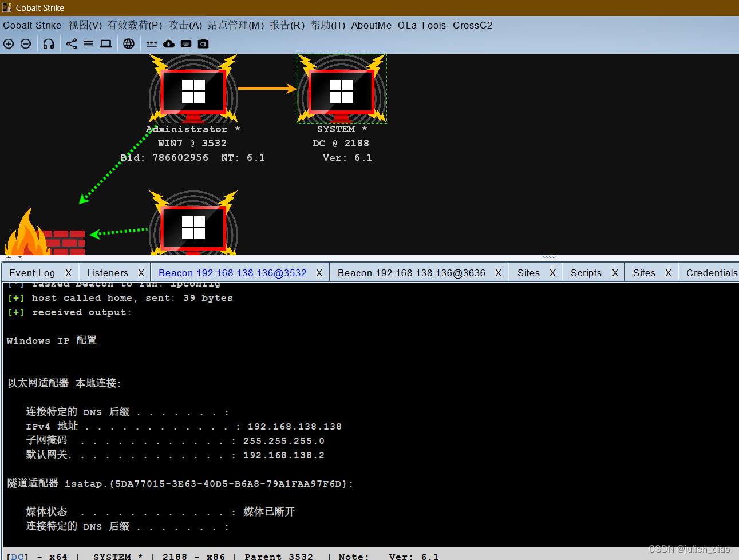Click the connect to team server plus icon
The height and width of the screenshot is (560, 739).
(9, 44)
